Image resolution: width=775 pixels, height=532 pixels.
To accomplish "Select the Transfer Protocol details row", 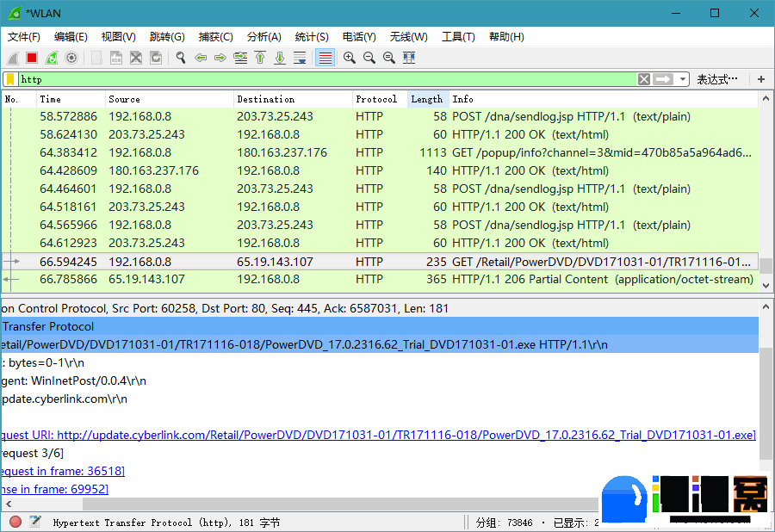I will click(380, 326).
